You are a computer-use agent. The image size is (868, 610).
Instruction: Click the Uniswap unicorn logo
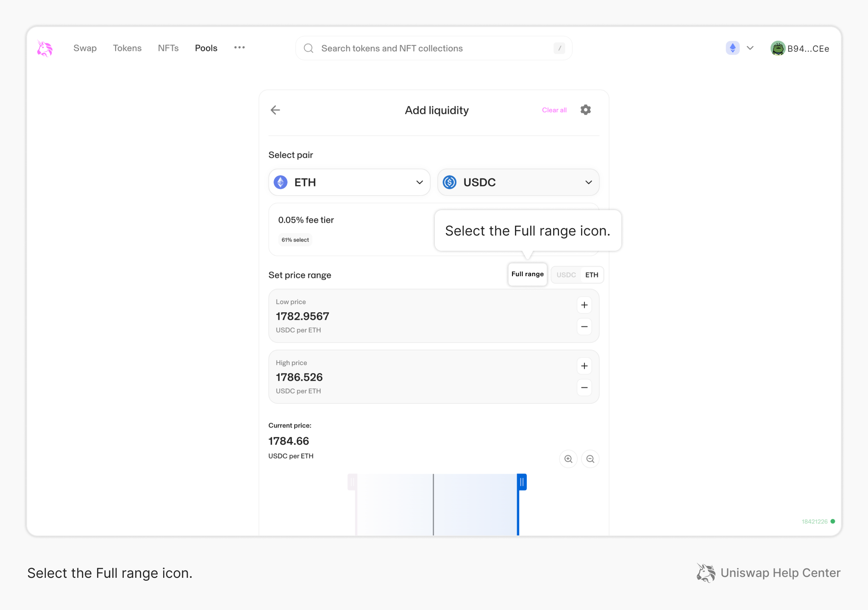[45, 48]
